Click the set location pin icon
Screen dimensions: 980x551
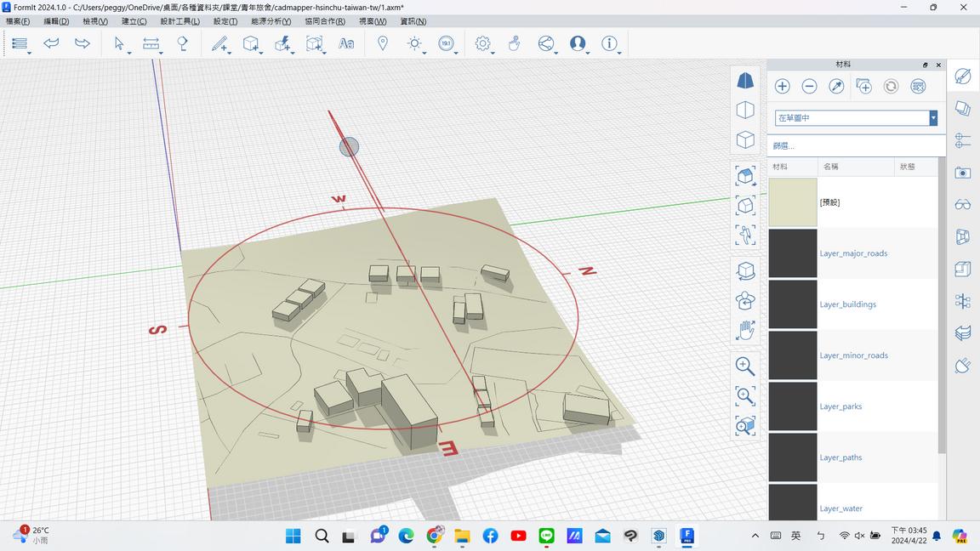(383, 43)
